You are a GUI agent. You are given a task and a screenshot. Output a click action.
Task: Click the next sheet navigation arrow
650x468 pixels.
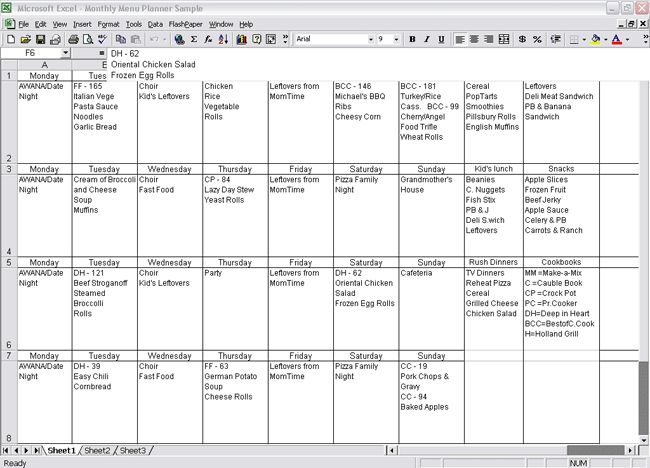point(26,451)
